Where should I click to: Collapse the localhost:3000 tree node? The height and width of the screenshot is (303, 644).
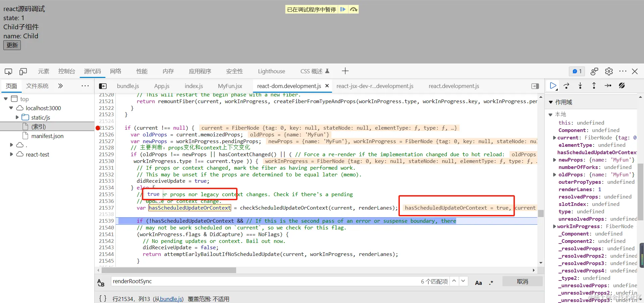[x=11, y=108]
